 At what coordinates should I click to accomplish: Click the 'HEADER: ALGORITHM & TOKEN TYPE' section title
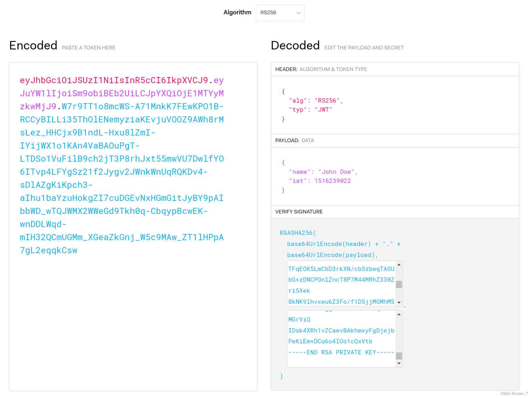click(321, 69)
